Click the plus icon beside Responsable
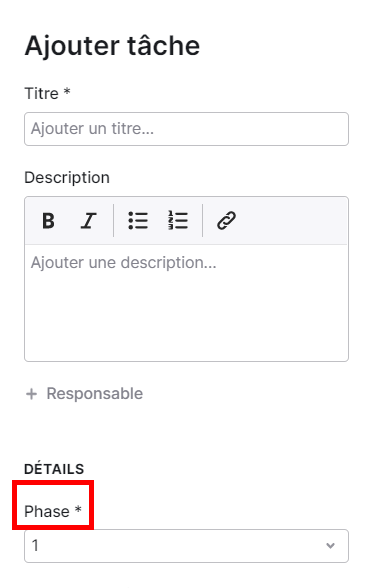 point(32,394)
